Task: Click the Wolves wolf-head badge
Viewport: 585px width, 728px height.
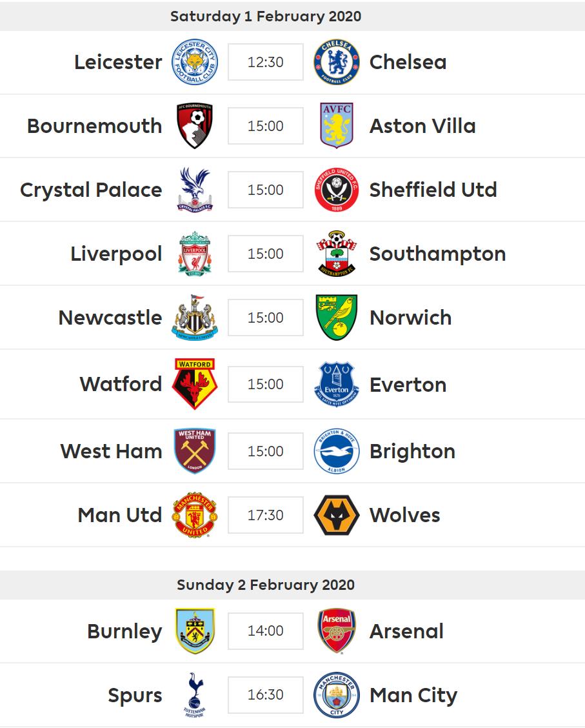Action: [336, 515]
